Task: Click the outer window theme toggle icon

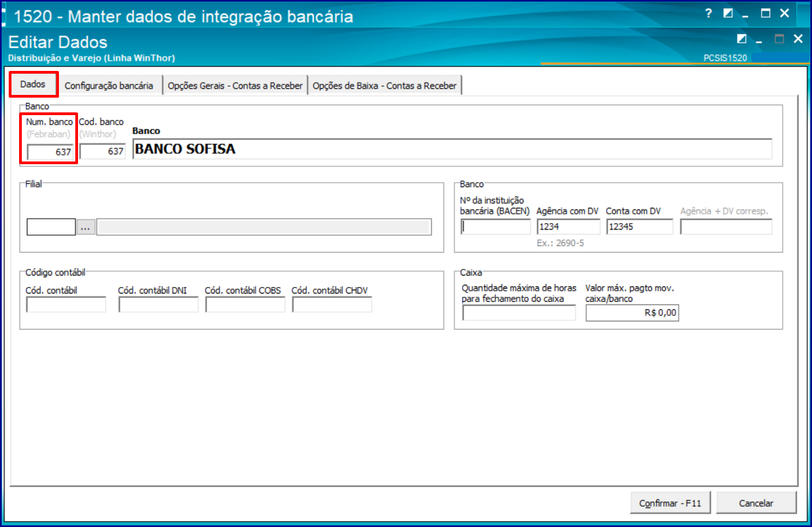Action: click(728, 13)
